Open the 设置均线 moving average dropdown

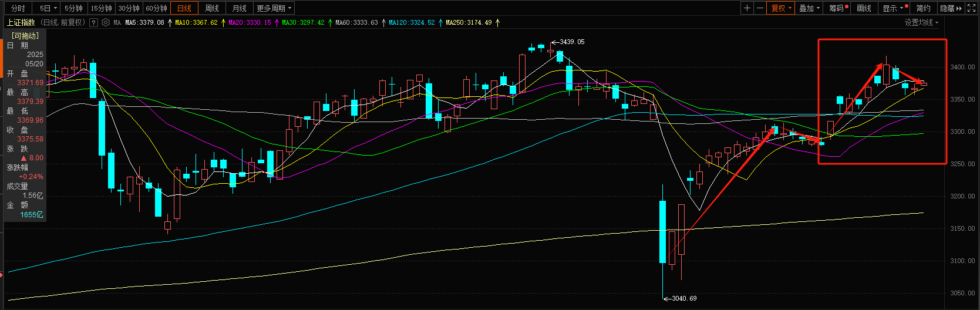click(x=921, y=23)
